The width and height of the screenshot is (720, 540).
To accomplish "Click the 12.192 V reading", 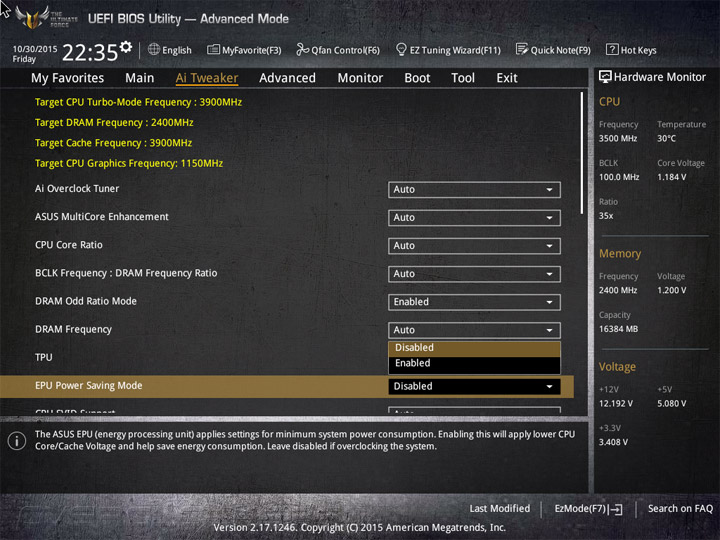I will [x=616, y=403].
